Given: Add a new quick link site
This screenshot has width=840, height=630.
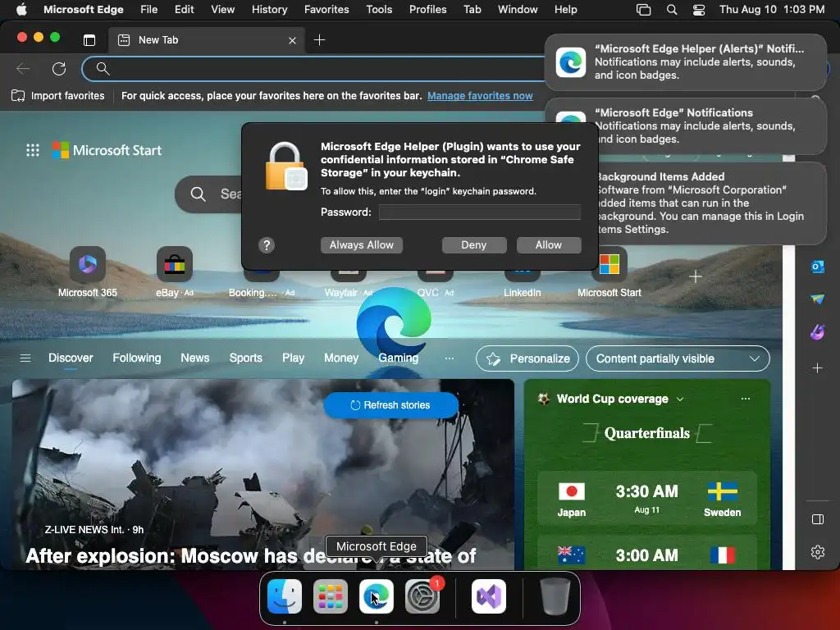Looking at the screenshot, I should click(696, 276).
